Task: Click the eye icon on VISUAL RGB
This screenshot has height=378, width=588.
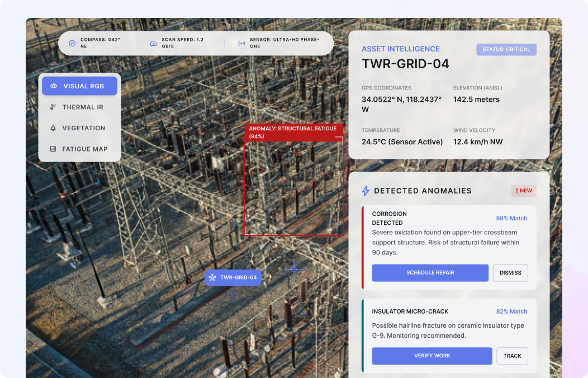Action: (x=53, y=86)
